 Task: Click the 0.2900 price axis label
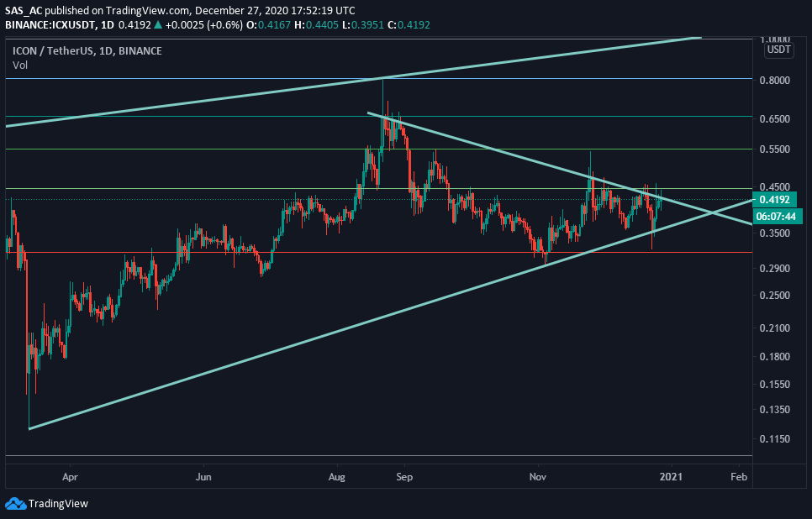click(775, 268)
